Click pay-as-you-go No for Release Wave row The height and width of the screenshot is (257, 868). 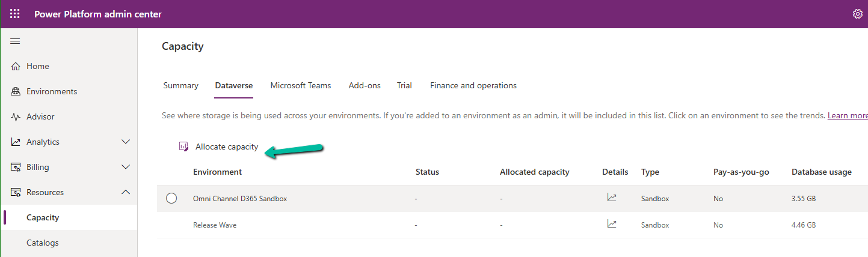(718, 225)
